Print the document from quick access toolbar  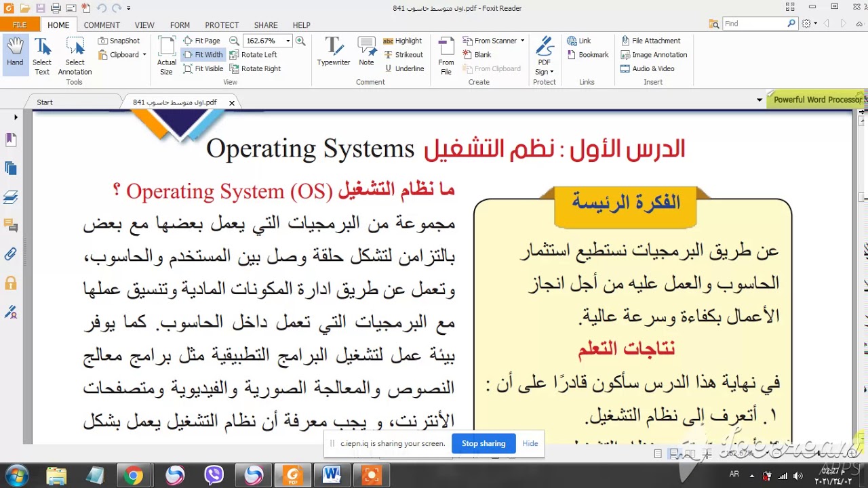click(x=56, y=8)
